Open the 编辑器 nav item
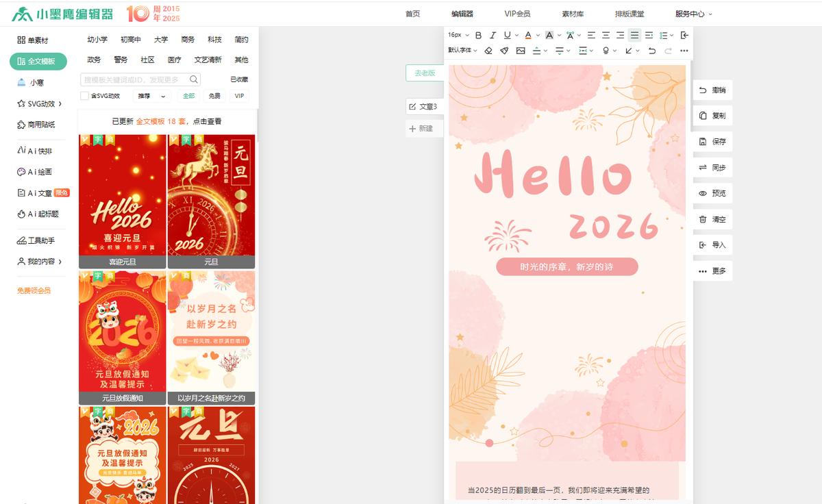This screenshot has height=504, width=822. (462, 14)
